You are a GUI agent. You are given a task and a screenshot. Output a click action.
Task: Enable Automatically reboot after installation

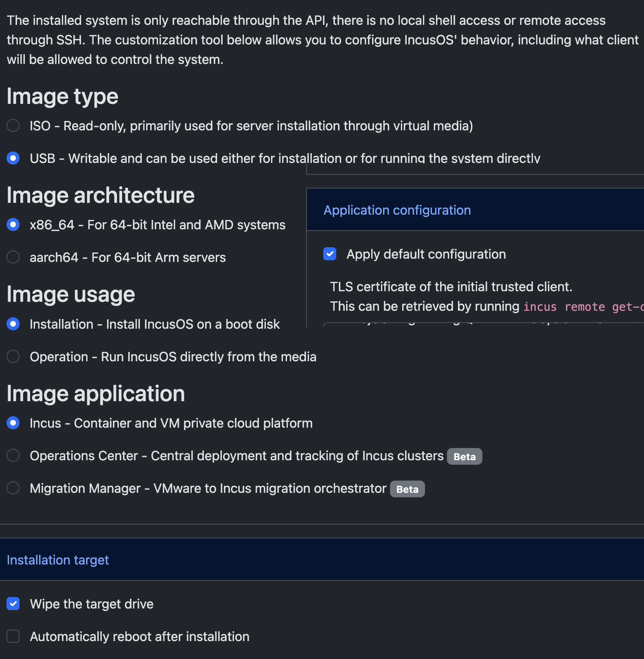[x=13, y=636]
